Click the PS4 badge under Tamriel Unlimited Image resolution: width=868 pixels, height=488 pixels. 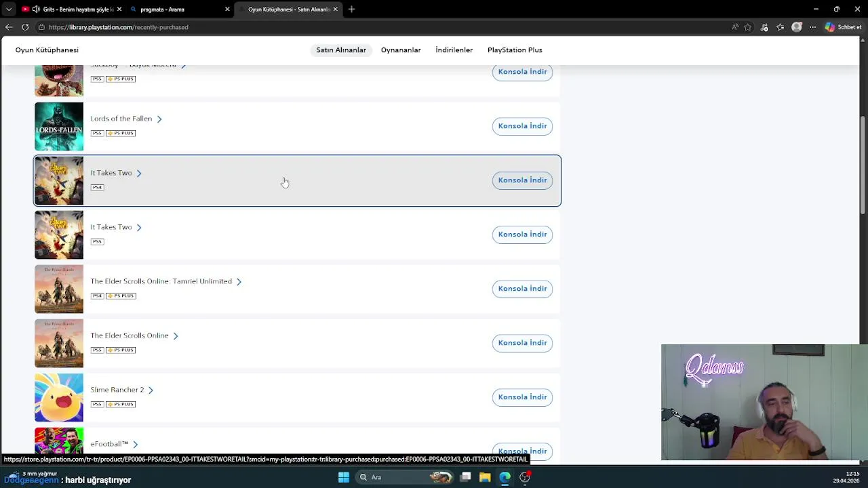coord(97,296)
